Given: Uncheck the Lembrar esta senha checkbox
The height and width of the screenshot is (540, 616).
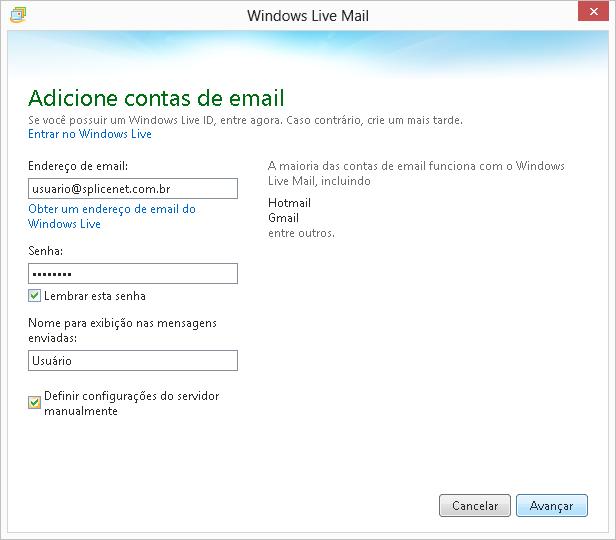Looking at the screenshot, I should [x=34, y=295].
